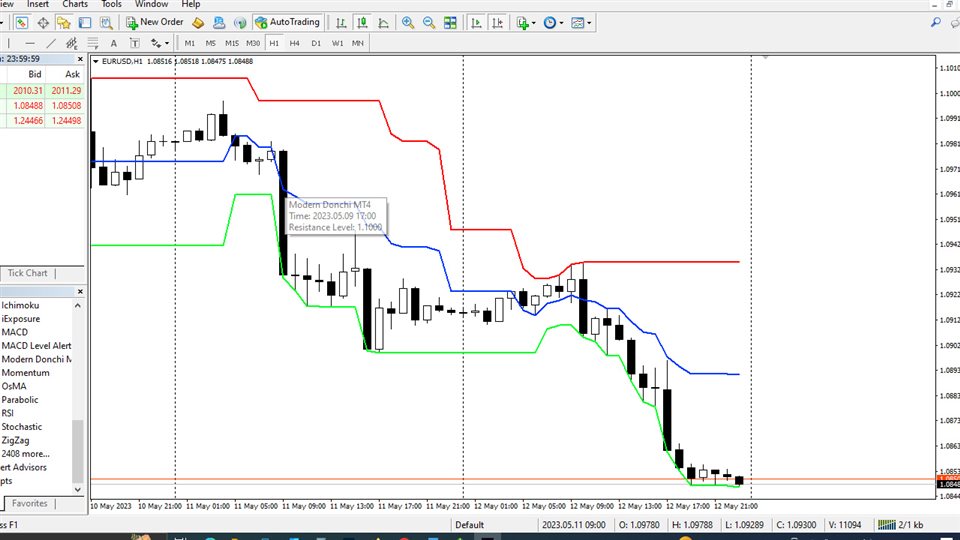This screenshot has width=960, height=540.
Task: Switch to the Favorites tab
Action: 29,504
